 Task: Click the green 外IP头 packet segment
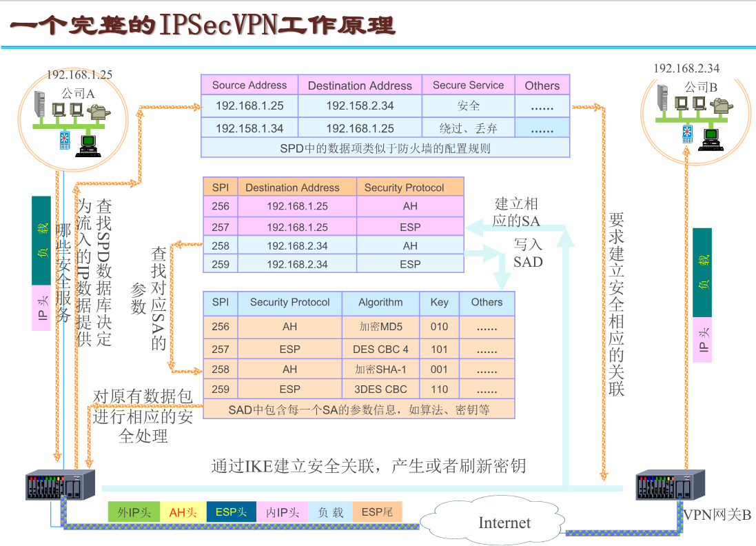click(x=134, y=512)
